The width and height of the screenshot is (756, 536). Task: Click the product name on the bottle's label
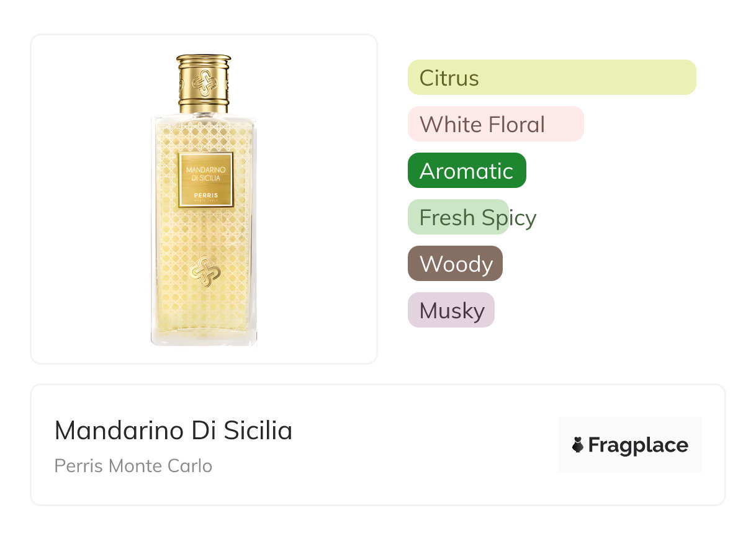(204, 173)
